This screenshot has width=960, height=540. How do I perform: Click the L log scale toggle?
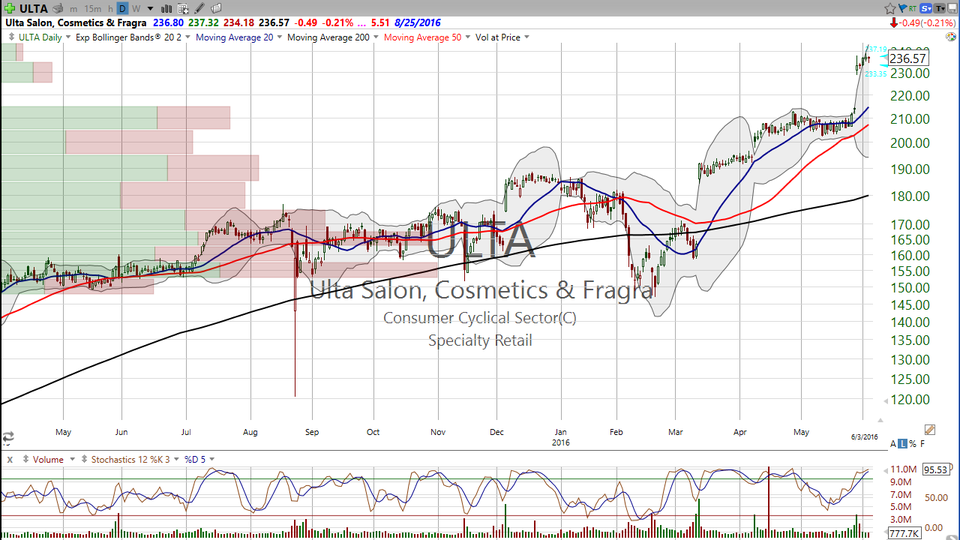pyautogui.click(x=902, y=443)
